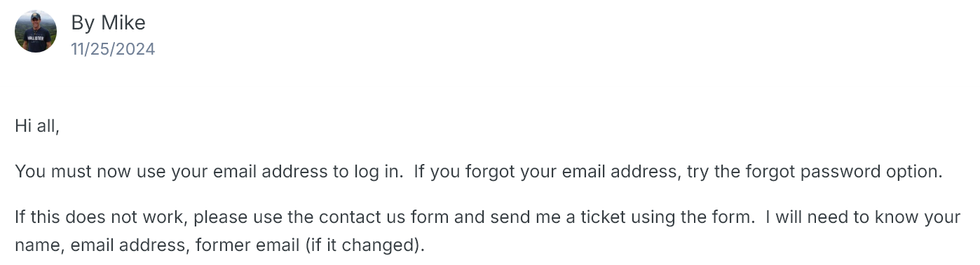Image resolution: width=980 pixels, height=265 pixels.
Task: Click the phrase "If this does not work"
Action: pos(99,217)
